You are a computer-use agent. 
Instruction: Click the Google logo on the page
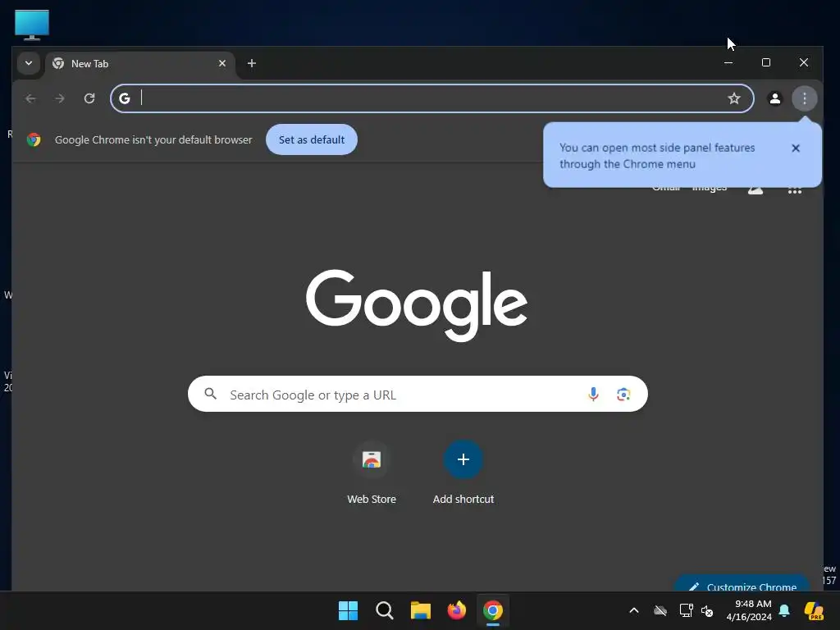417,305
